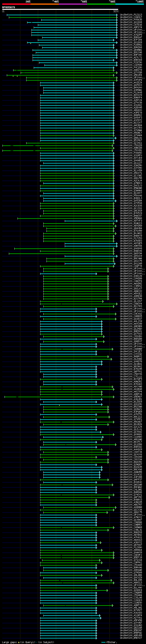Select the UniRef100_C1E599 label
The height and width of the screenshot is (644, 146).
click(x=131, y=65)
